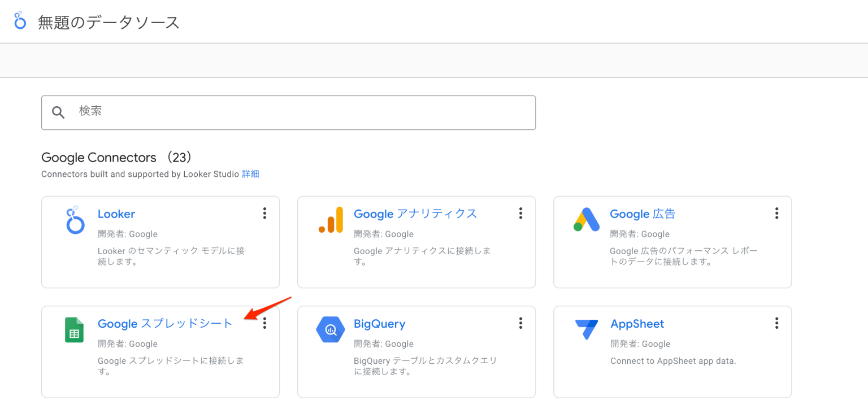Click the magnifying glass search icon
This screenshot has width=868, height=409.
point(58,112)
